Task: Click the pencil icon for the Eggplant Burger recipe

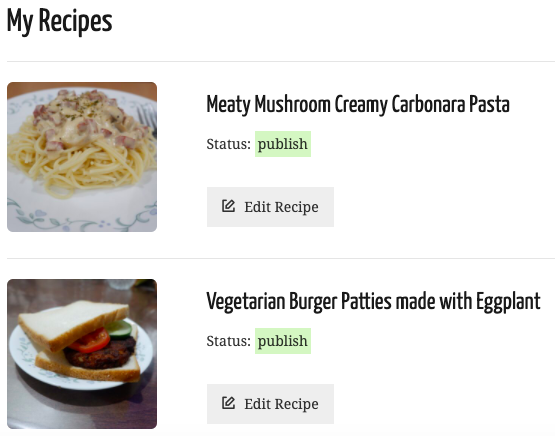Action: (228, 403)
